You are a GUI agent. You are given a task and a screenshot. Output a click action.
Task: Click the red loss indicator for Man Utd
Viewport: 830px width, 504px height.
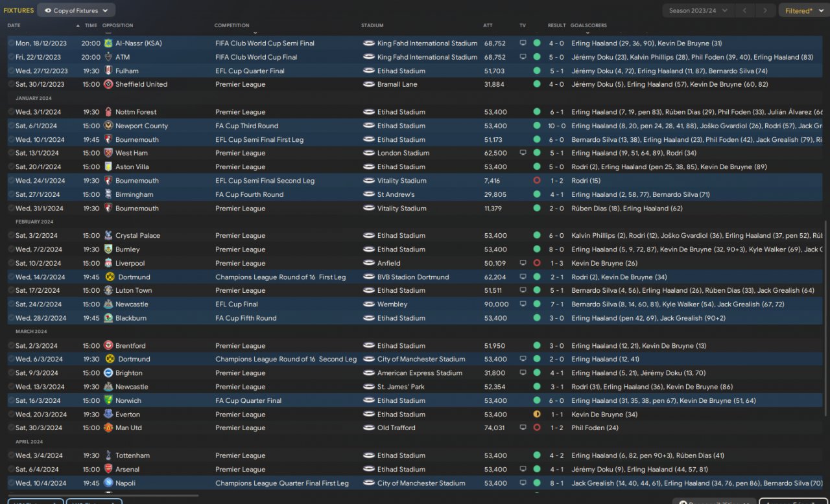click(537, 428)
